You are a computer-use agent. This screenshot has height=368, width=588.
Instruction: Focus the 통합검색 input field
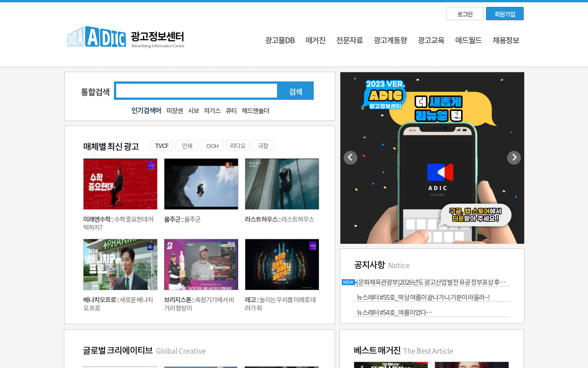(197, 91)
